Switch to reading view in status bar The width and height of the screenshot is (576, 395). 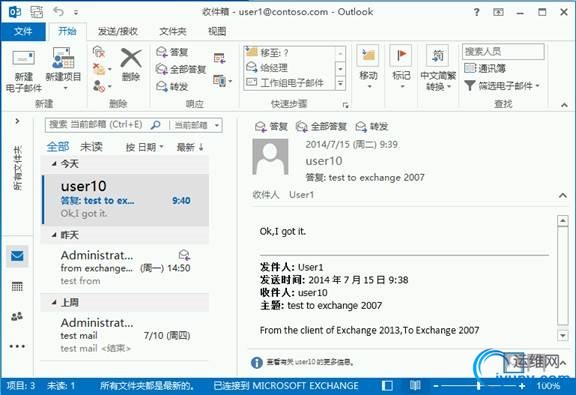point(415,385)
